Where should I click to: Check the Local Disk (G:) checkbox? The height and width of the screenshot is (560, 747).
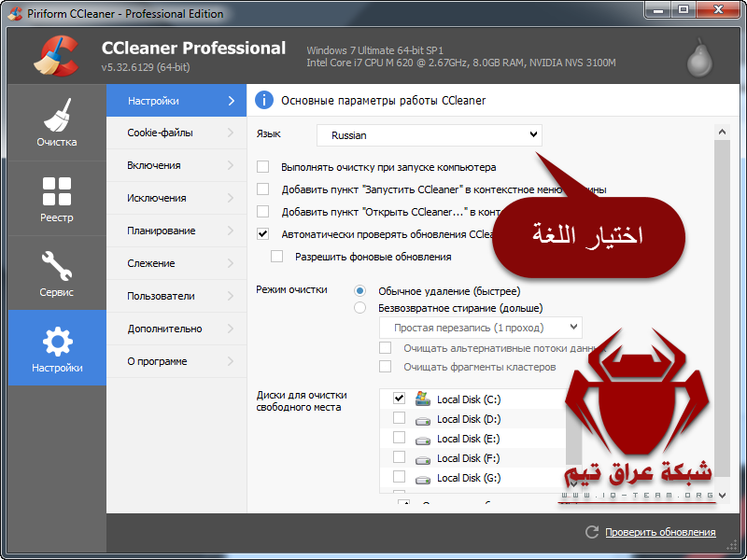pos(399,476)
